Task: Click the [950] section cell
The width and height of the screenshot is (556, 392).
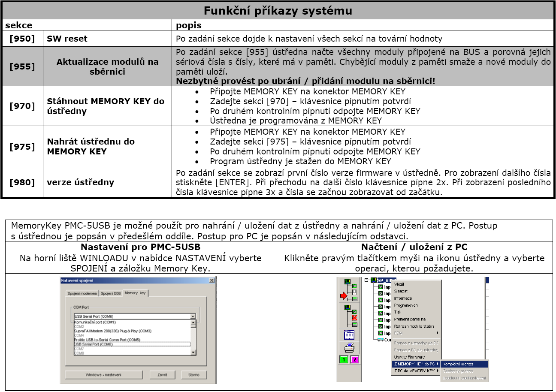Action: pyautogui.click(x=22, y=39)
